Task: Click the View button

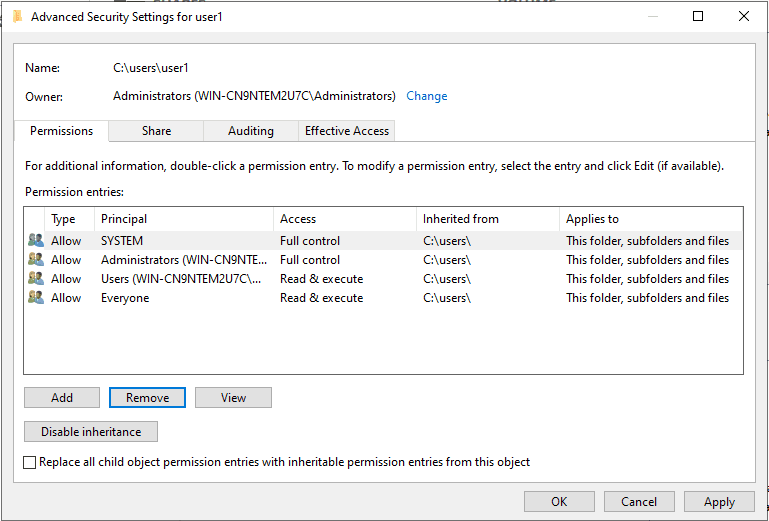Action: pyautogui.click(x=233, y=397)
